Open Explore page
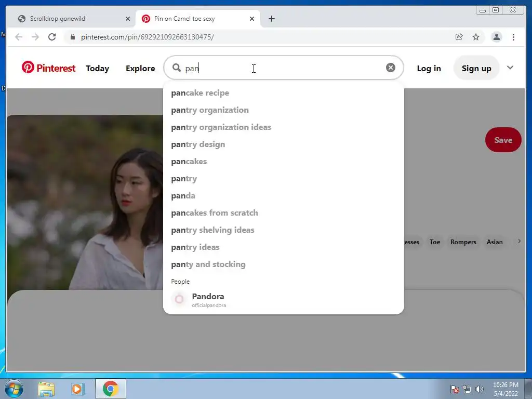 [140, 68]
